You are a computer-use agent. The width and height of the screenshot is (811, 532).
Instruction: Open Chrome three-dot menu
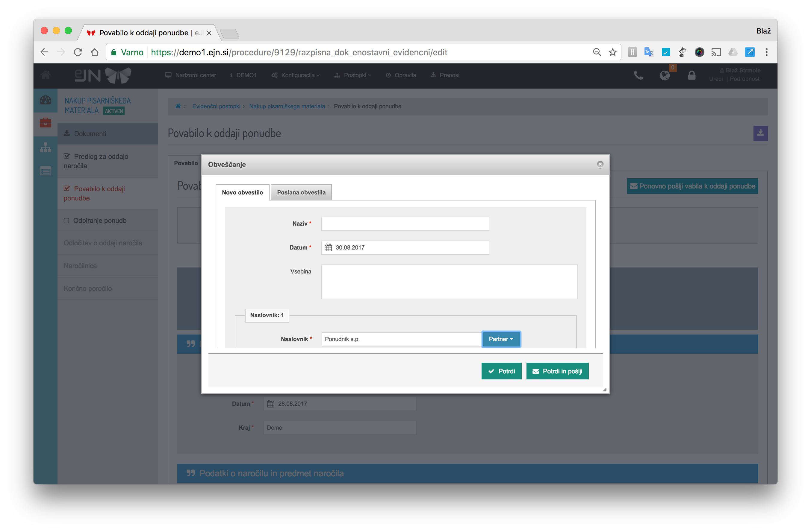pyautogui.click(x=766, y=52)
